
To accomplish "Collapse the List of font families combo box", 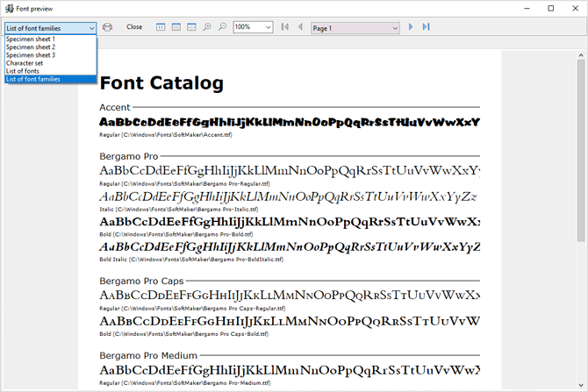I will 91,27.
